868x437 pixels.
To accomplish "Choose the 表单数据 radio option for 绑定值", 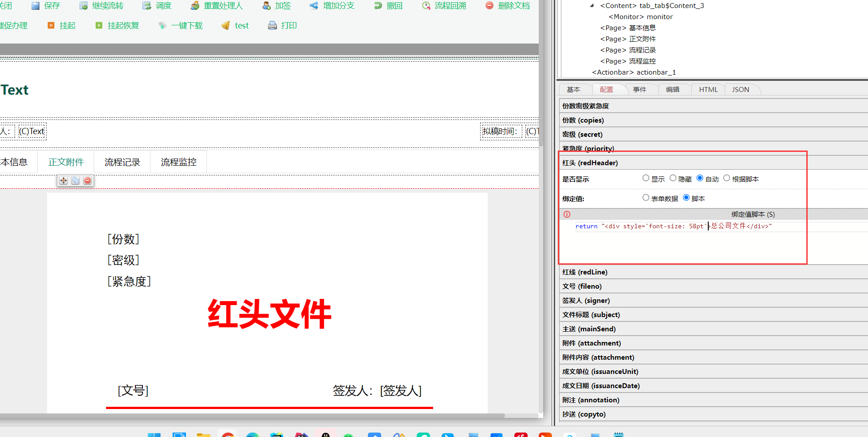I will click(x=646, y=198).
